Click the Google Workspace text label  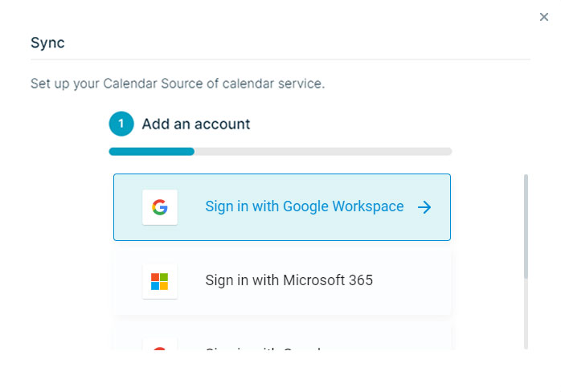304,206
